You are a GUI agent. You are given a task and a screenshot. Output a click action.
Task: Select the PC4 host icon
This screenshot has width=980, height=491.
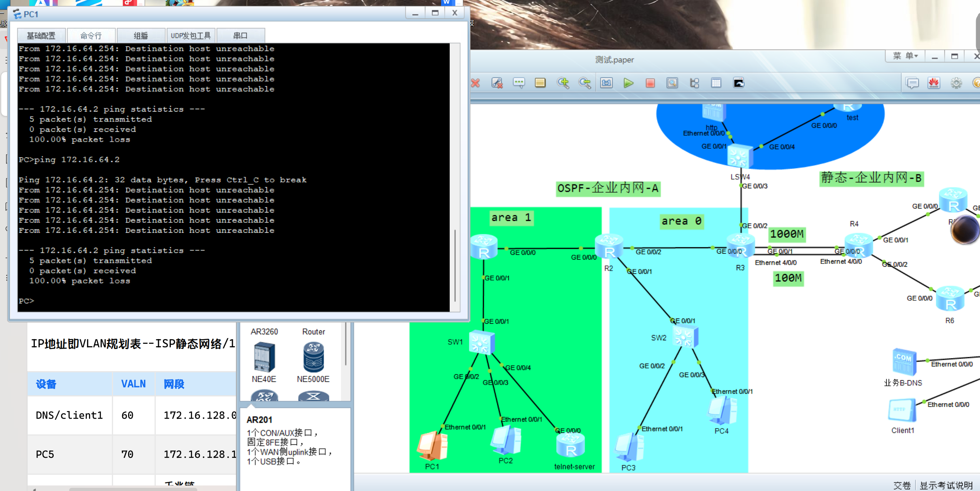(723, 411)
